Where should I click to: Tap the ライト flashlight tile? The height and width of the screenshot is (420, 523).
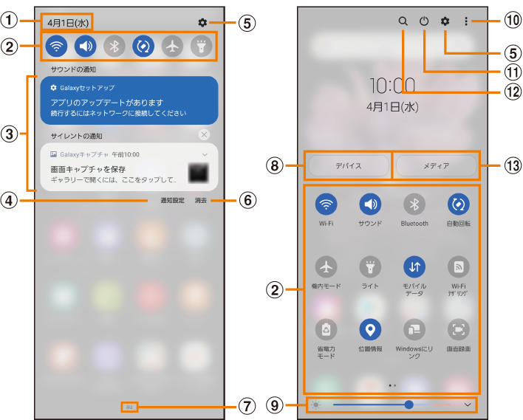(x=370, y=266)
